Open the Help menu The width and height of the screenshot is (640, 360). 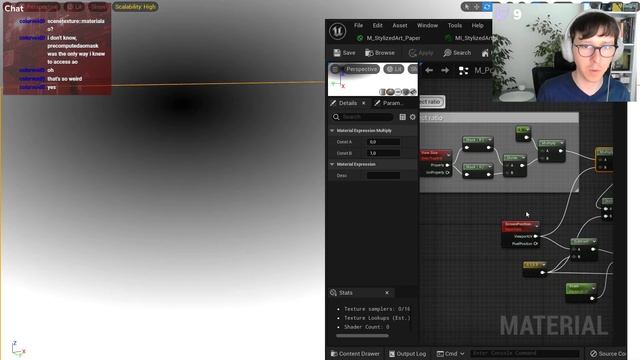tap(478, 25)
